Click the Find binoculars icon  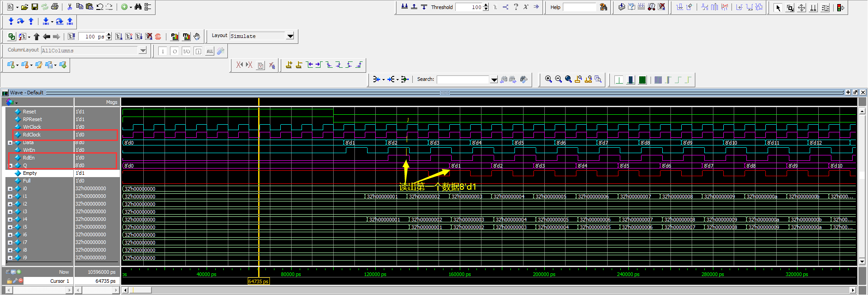[138, 7]
